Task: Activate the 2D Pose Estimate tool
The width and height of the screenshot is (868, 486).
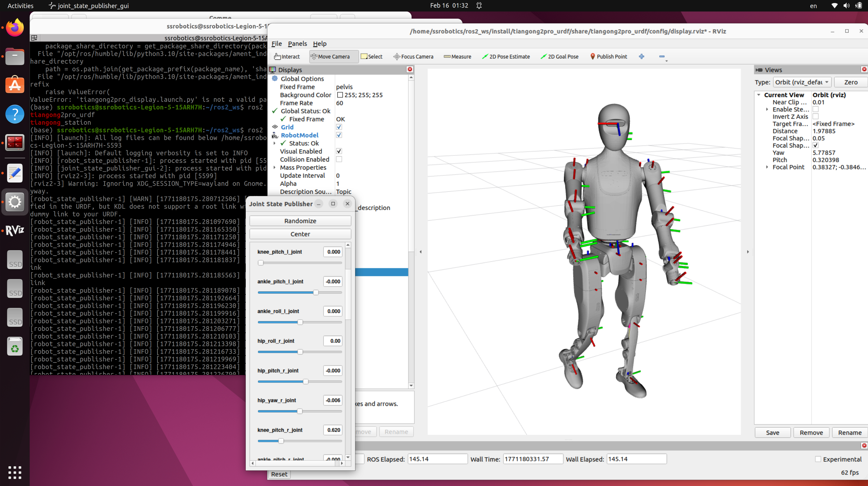Action: pyautogui.click(x=506, y=57)
